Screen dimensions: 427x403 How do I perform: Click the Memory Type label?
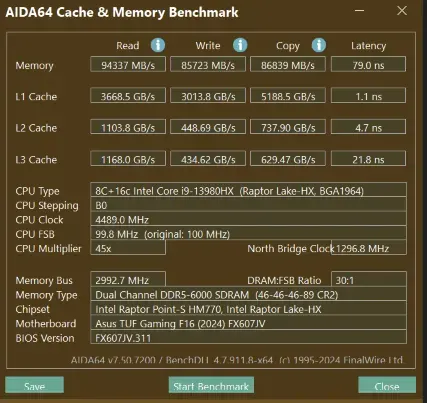pos(46,295)
